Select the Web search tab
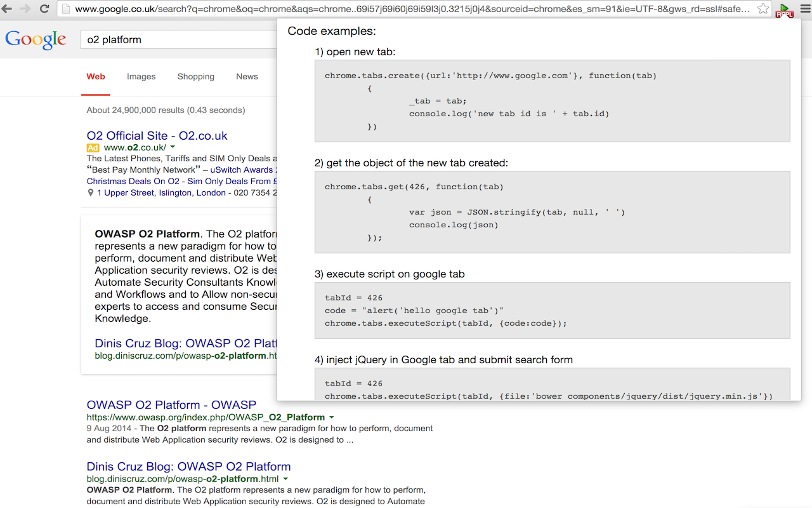The height and width of the screenshot is (508, 812). 96,76
